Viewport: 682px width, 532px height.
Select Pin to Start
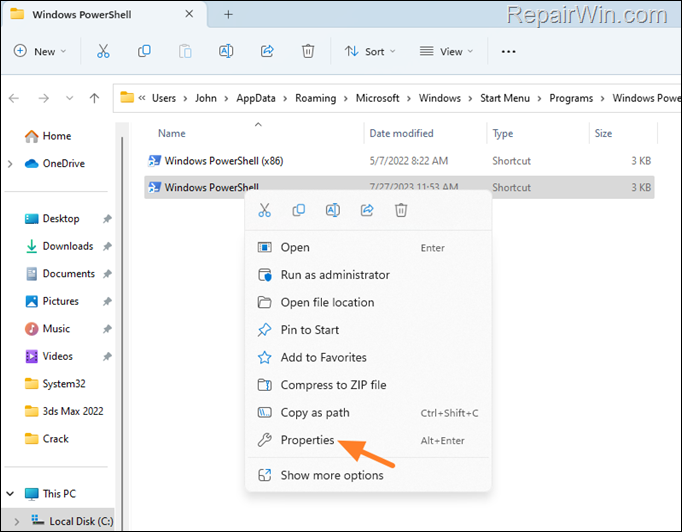(x=368, y=330)
